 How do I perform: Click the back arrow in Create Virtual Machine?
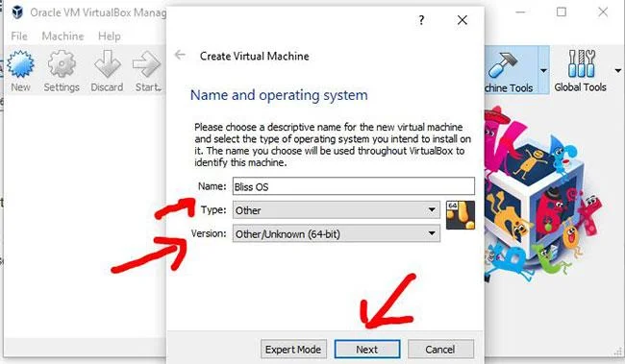(180, 55)
